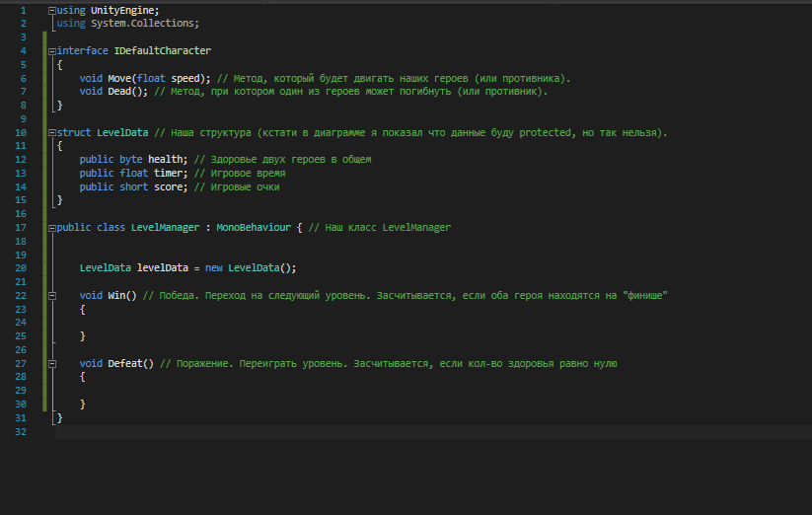The width and height of the screenshot is (812, 515).
Task: Collapse the Win() method block
Action: tap(53, 295)
